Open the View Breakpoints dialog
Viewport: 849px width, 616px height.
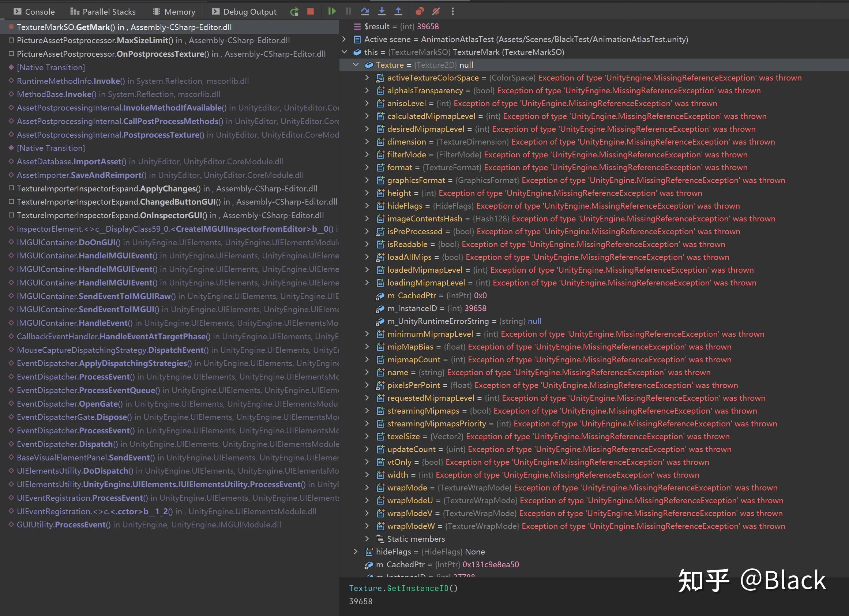[419, 11]
